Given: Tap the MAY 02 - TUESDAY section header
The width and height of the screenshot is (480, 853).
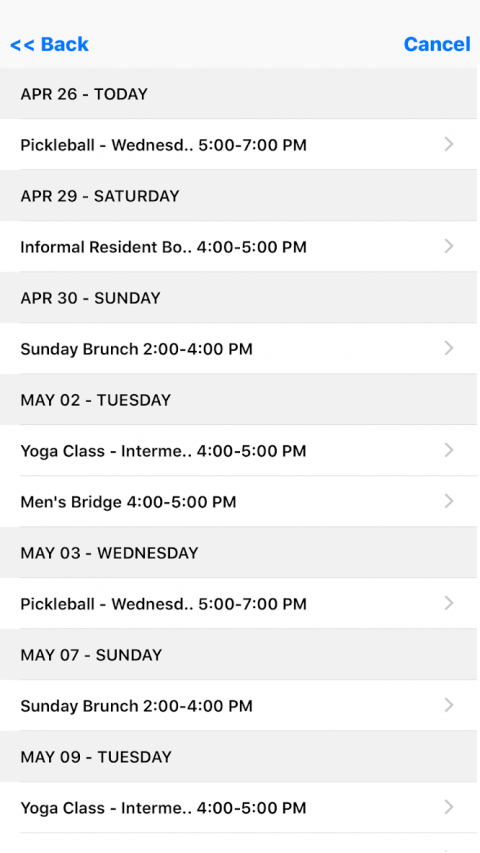Looking at the screenshot, I should coord(238,400).
